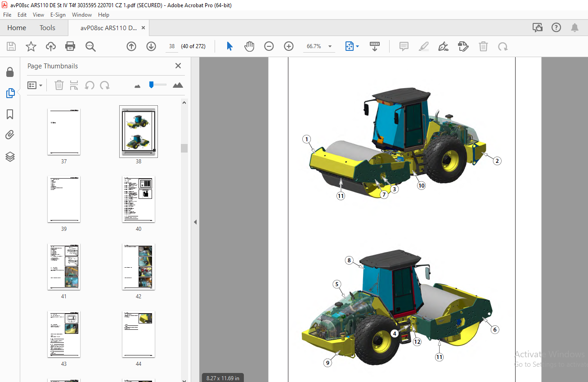Click the thumbnails panel scrollbar thumb
This screenshot has width=588, height=382.
click(184, 148)
